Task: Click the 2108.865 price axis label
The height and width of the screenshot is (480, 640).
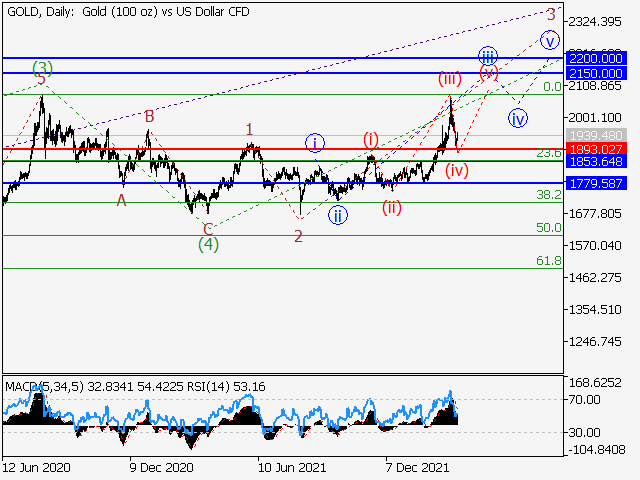Action: click(595, 86)
